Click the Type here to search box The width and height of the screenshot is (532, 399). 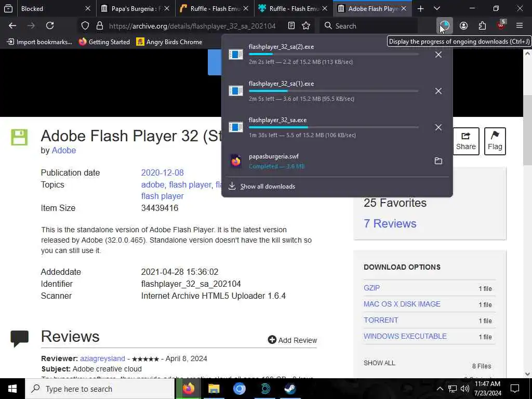tap(100, 389)
